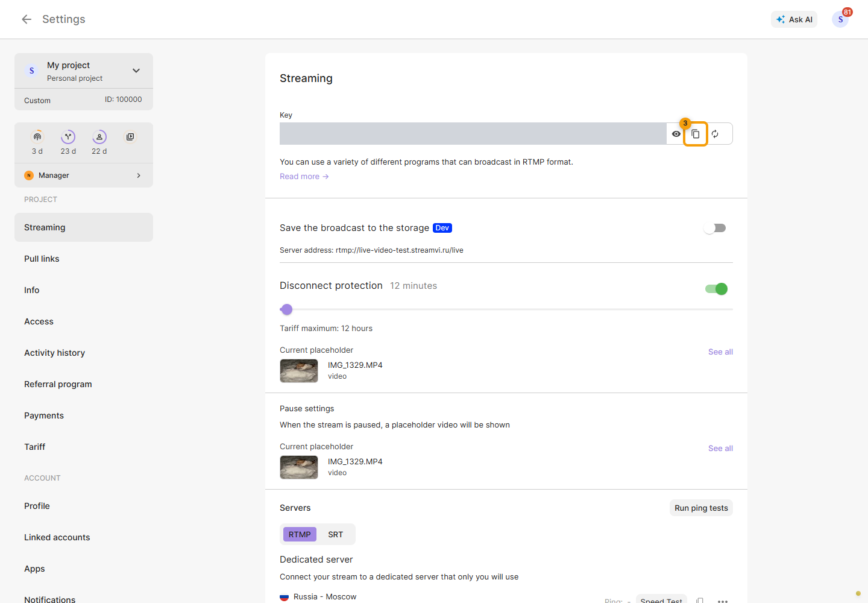Switch to the RTMP tab

click(300, 534)
